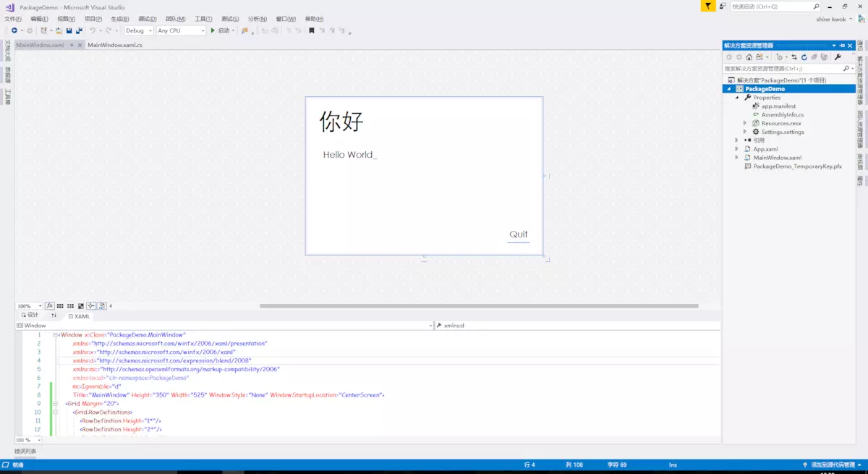Click the New Project toolbar icon
This screenshot has height=474, width=868.
coord(44,30)
